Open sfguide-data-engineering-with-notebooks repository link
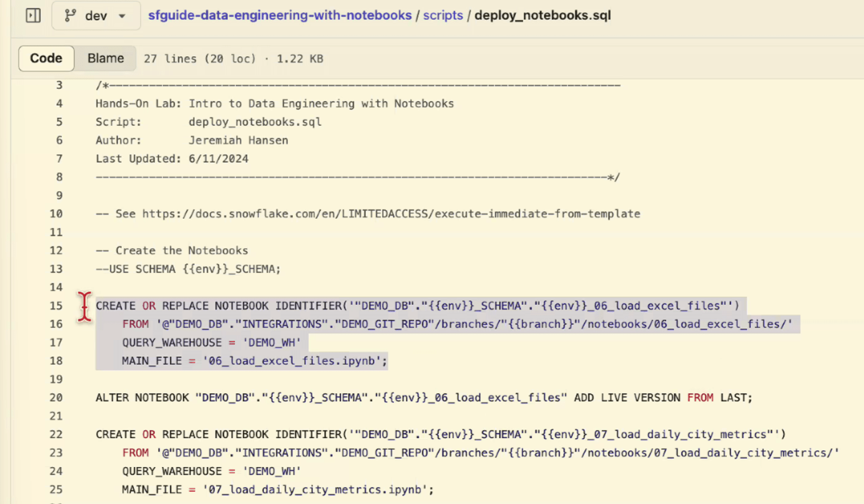 (280, 15)
